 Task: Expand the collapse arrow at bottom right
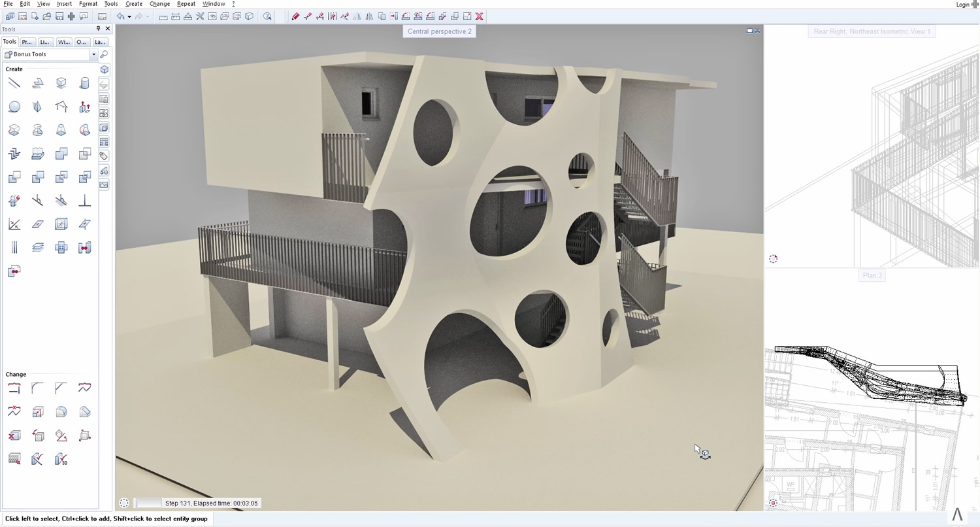[x=957, y=515]
